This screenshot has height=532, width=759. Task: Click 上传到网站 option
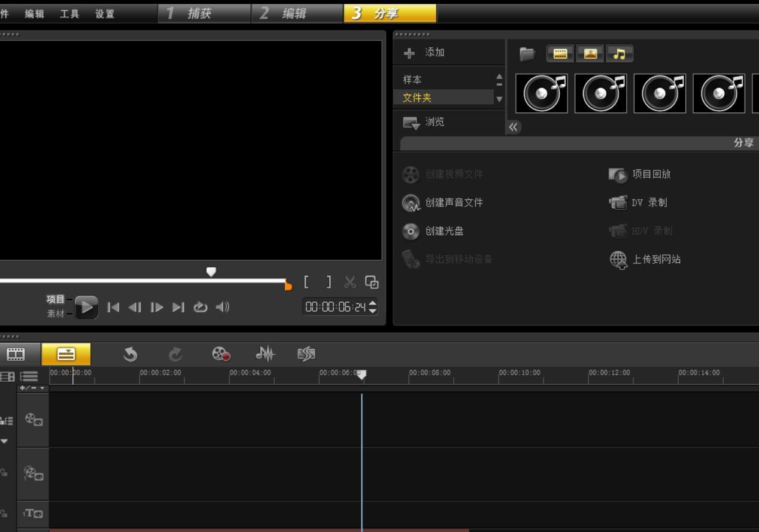[x=645, y=260]
